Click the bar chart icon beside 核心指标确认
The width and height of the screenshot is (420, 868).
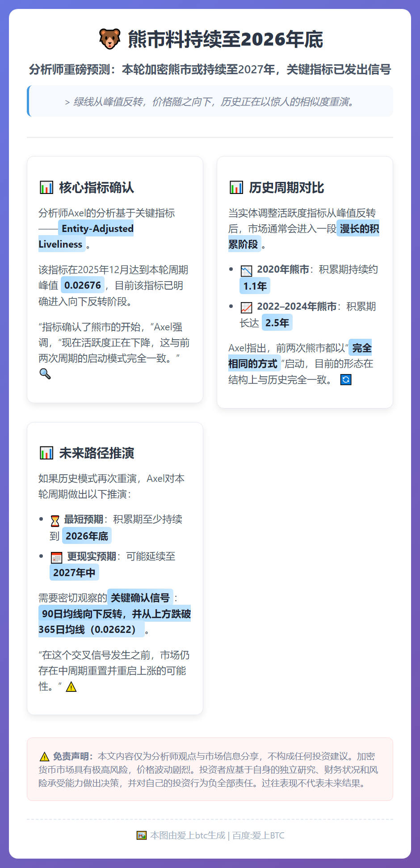(x=46, y=187)
